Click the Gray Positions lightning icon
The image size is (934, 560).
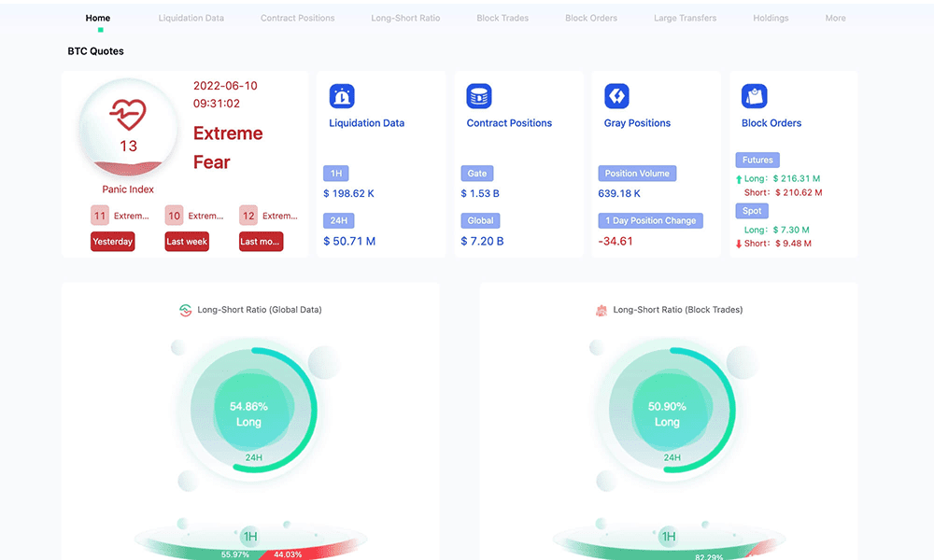pos(616,96)
